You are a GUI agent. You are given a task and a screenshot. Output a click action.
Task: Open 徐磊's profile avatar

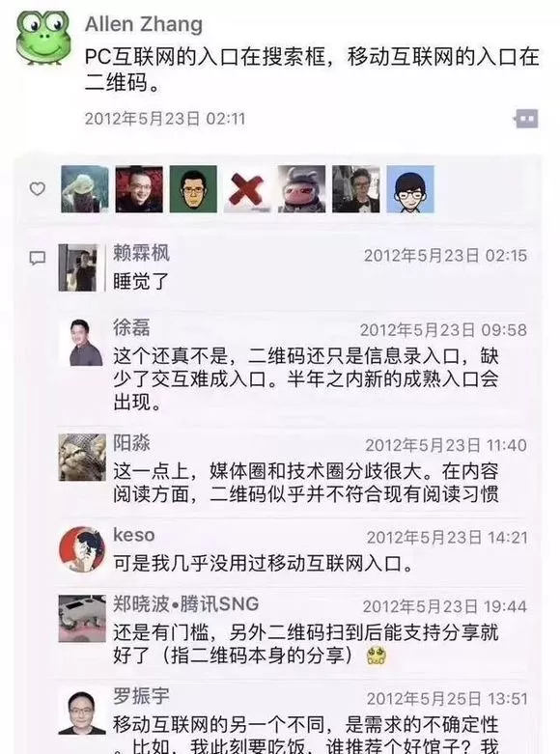click(82, 342)
